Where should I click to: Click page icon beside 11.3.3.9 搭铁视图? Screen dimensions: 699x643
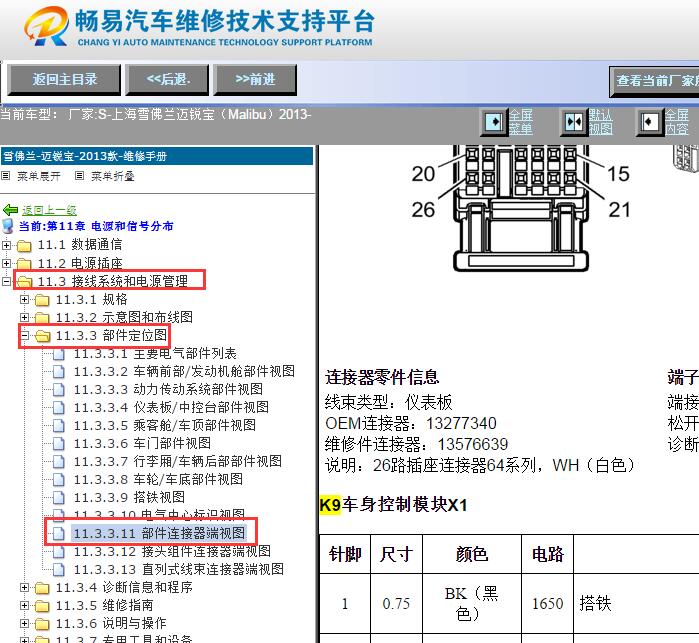58,498
